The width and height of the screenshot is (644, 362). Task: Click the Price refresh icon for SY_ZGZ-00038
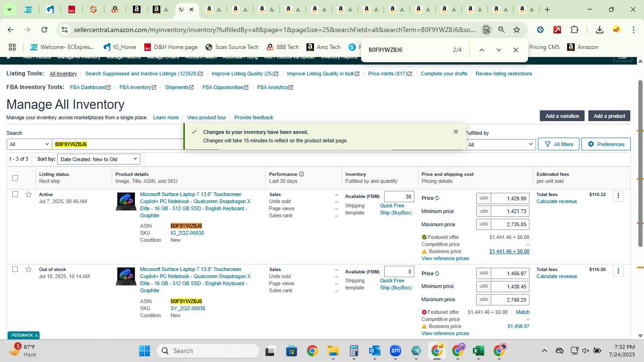437,273
